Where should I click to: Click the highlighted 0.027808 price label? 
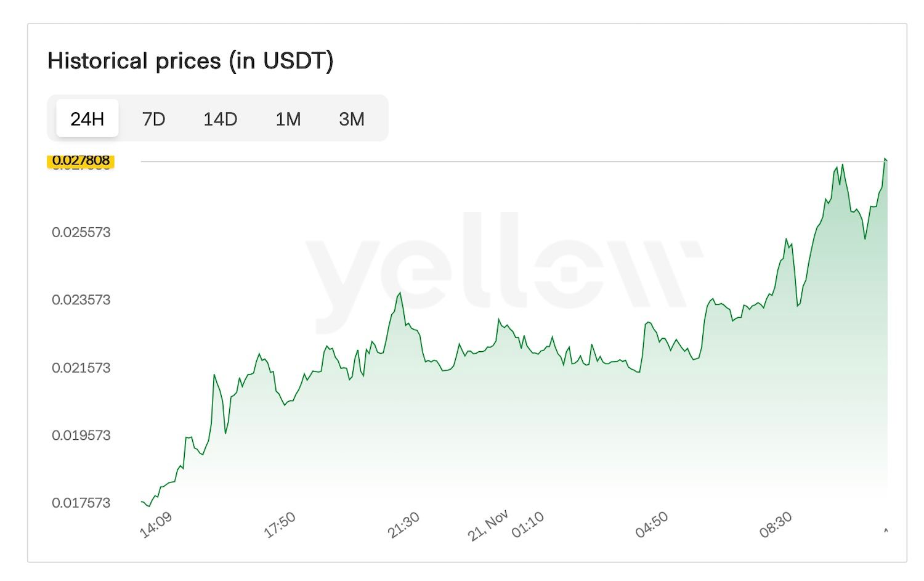81,161
